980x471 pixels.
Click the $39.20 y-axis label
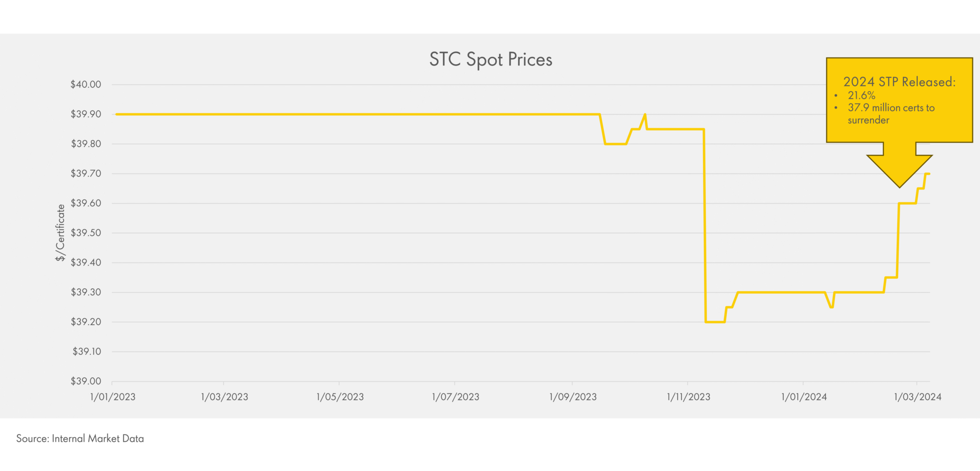point(86,322)
